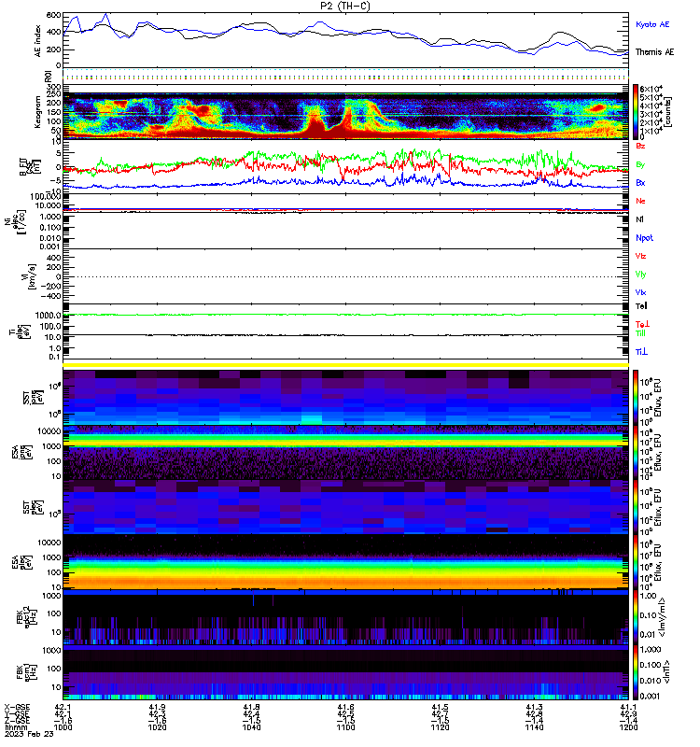Select the black Te parallel legend label

coord(641,306)
